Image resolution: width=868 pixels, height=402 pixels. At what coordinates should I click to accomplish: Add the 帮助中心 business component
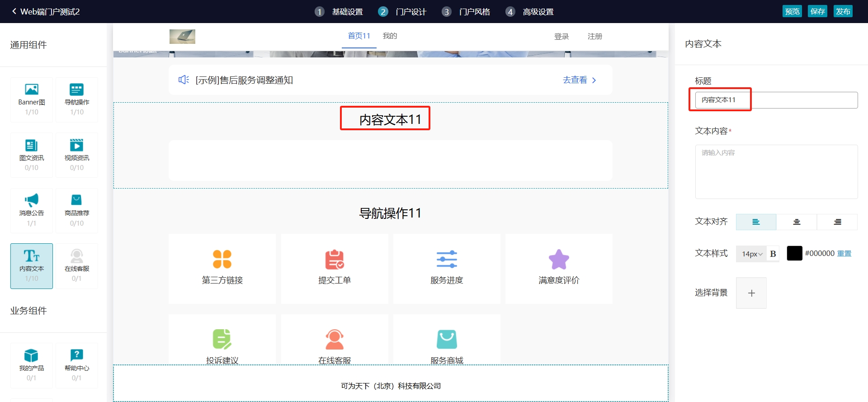(77, 365)
